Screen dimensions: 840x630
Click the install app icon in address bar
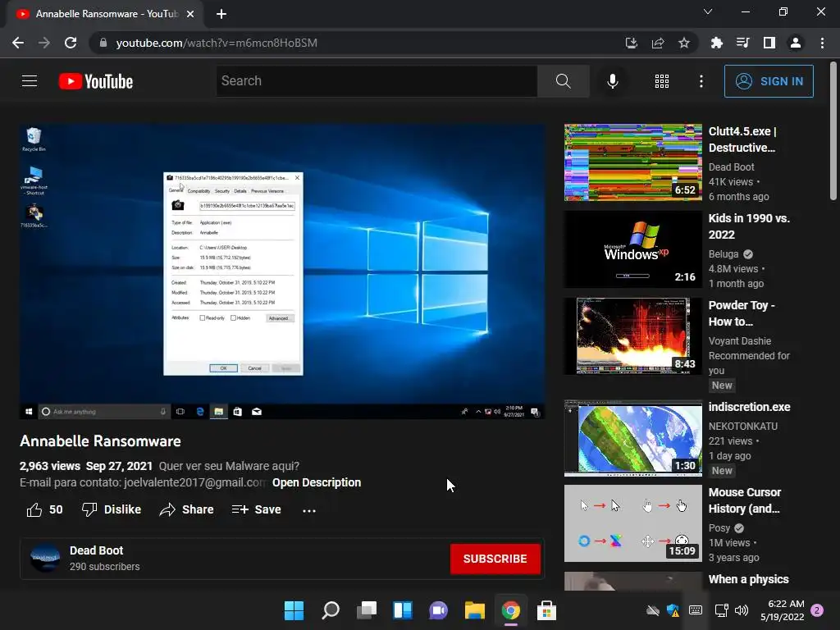pos(631,43)
